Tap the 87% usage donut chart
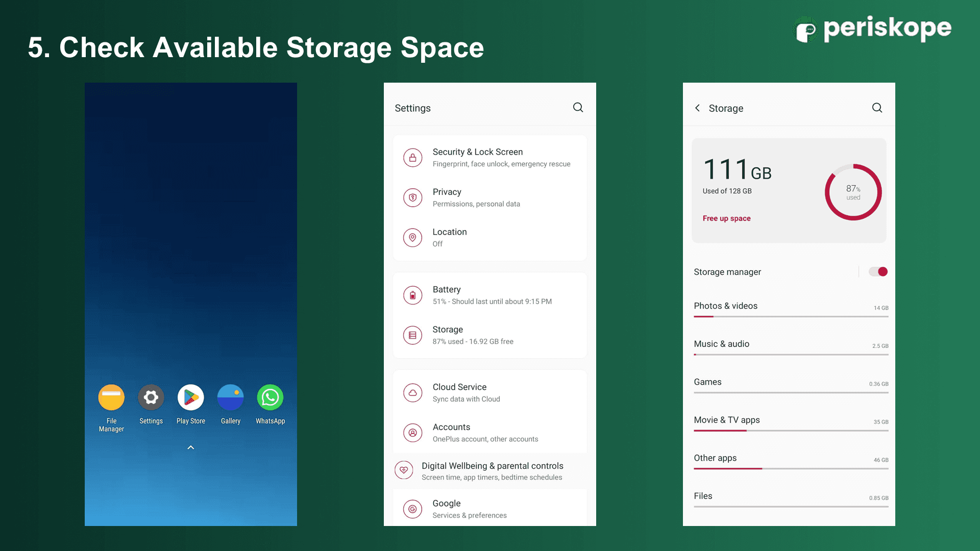This screenshot has width=980, height=551. tap(852, 191)
